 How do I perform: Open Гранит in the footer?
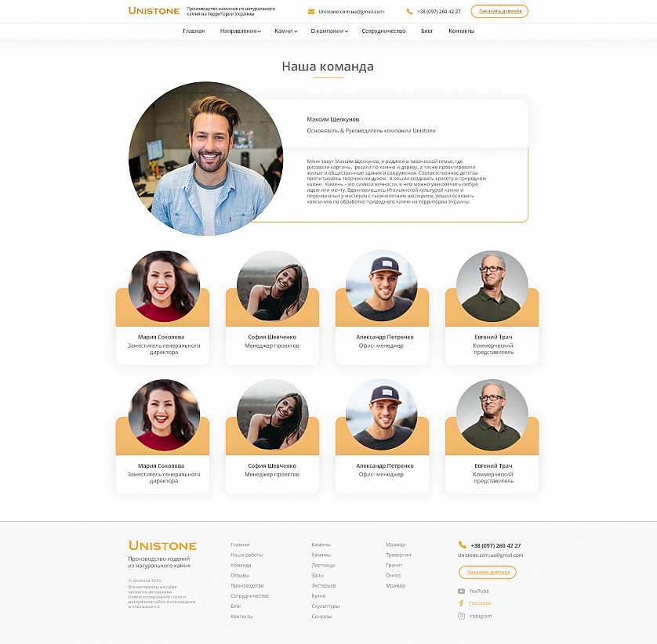pos(394,566)
